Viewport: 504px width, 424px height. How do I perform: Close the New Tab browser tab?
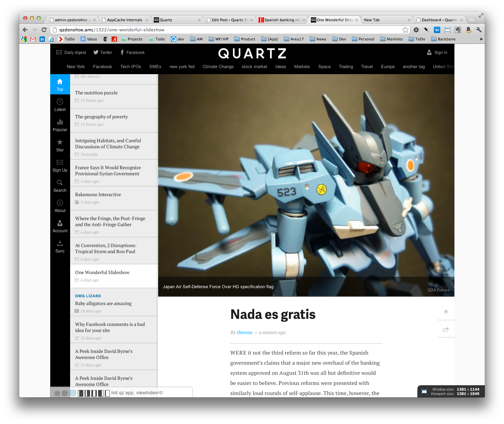409,20
